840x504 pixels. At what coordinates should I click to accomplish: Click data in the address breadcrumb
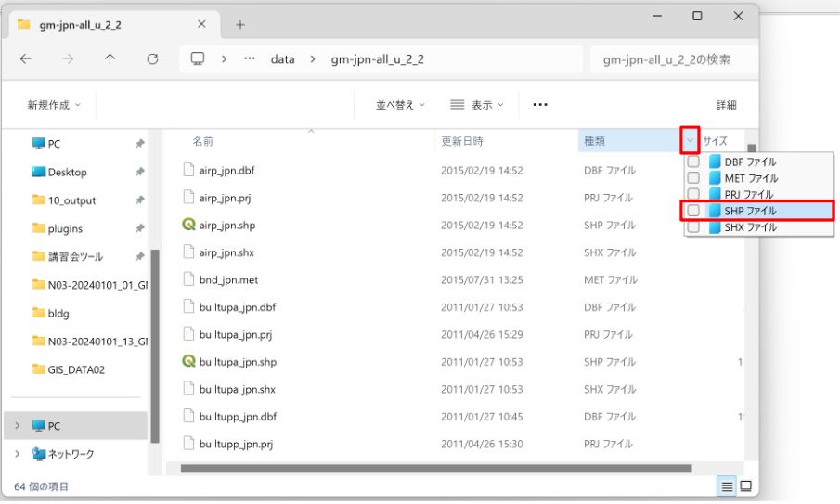click(283, 58)
